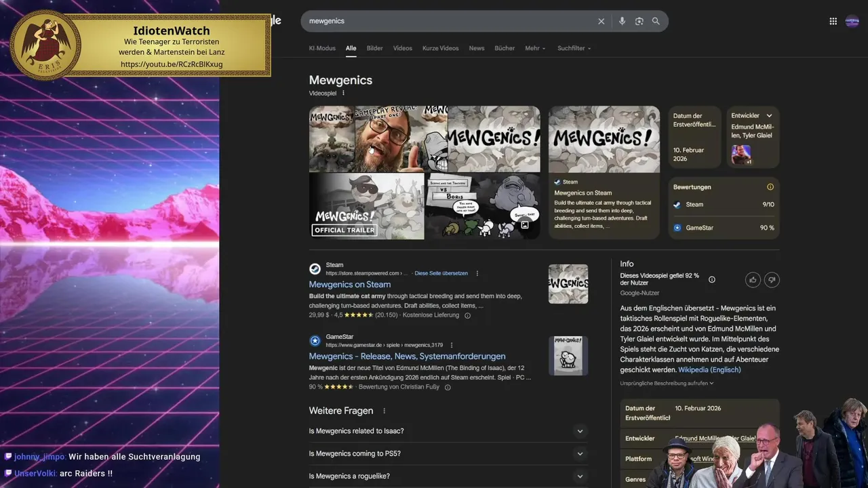This screenshot has width=868, height=488.
Task: Switch to Bilder tab
Action: tap(374, 48)
